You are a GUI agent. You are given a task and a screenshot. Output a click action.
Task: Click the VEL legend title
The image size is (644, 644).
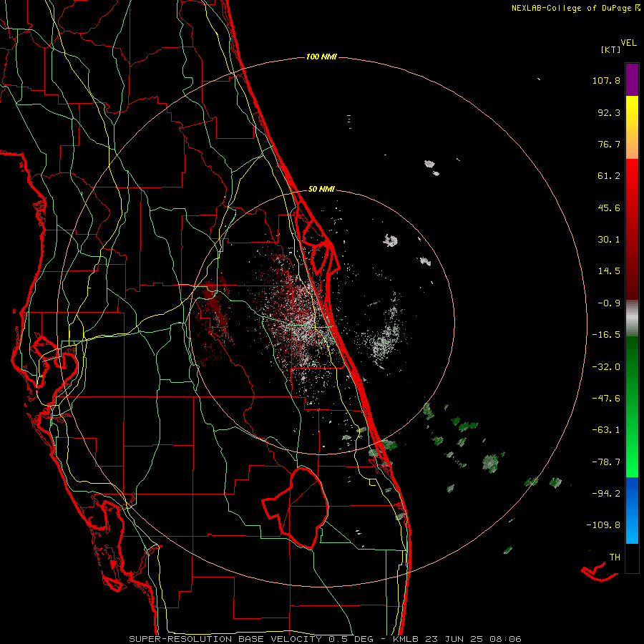[628, 43]
